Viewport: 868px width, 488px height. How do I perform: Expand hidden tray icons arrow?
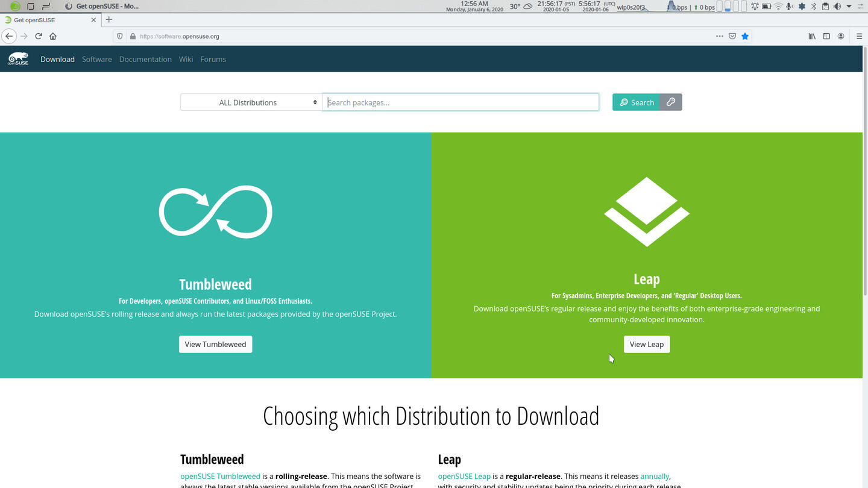click(x=849, y=7)
